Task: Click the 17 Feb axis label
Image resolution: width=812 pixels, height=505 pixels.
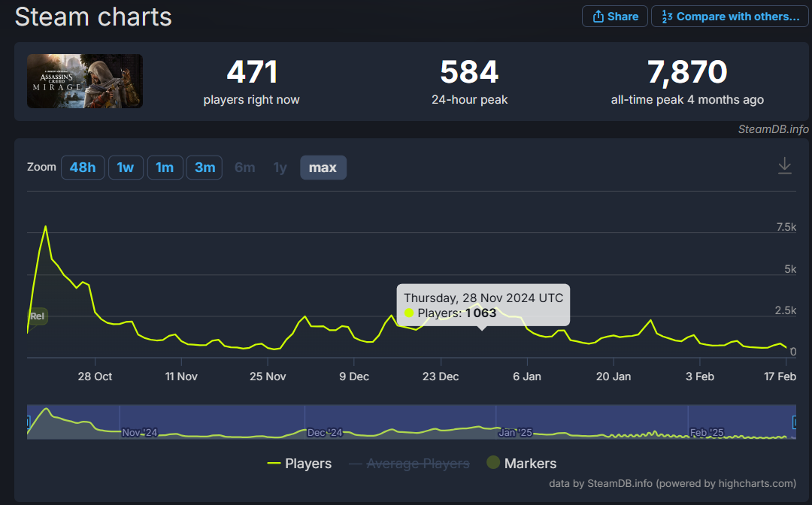Action: pos(780,376)
